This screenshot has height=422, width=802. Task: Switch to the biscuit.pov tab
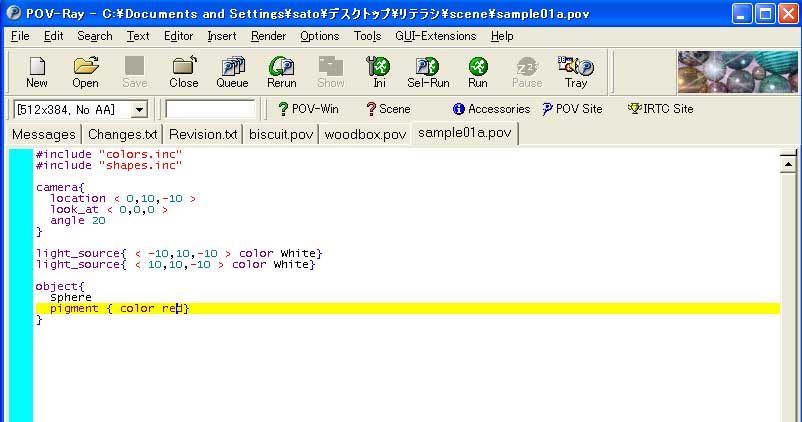[281, 135]
